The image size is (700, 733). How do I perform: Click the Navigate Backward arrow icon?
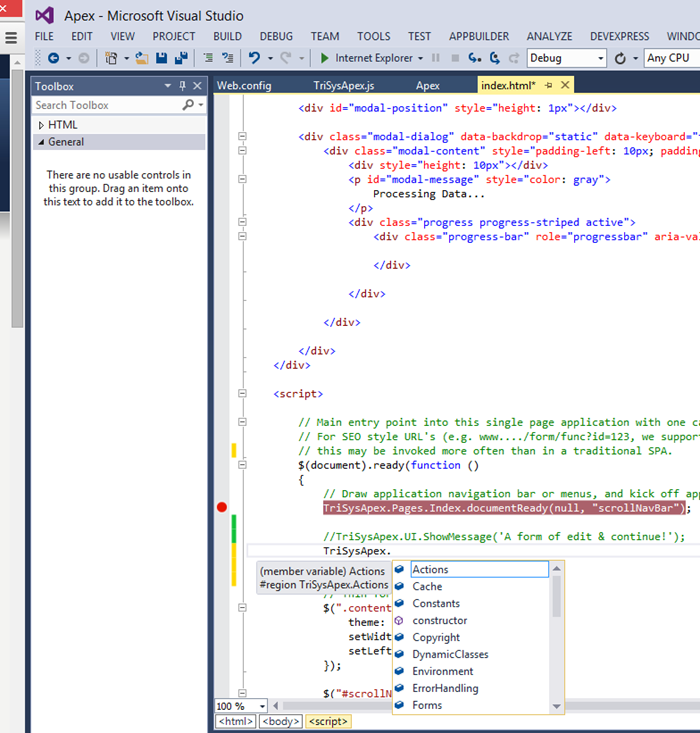[x=53, y=58]
